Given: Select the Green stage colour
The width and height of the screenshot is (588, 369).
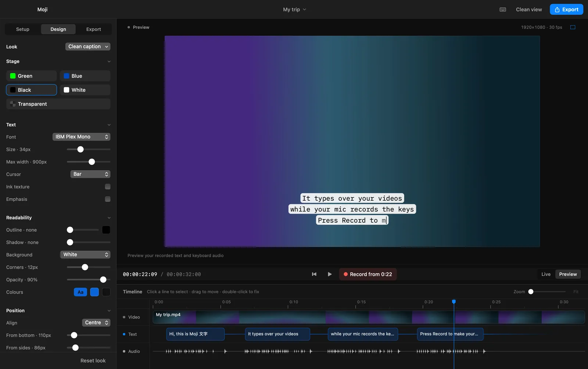Looking at the screenshot, I should tap(32, 76).
